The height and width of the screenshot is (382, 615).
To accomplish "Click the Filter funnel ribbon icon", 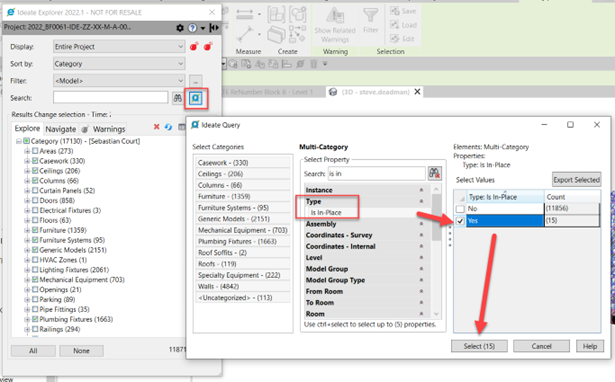I will pos(370,16).
